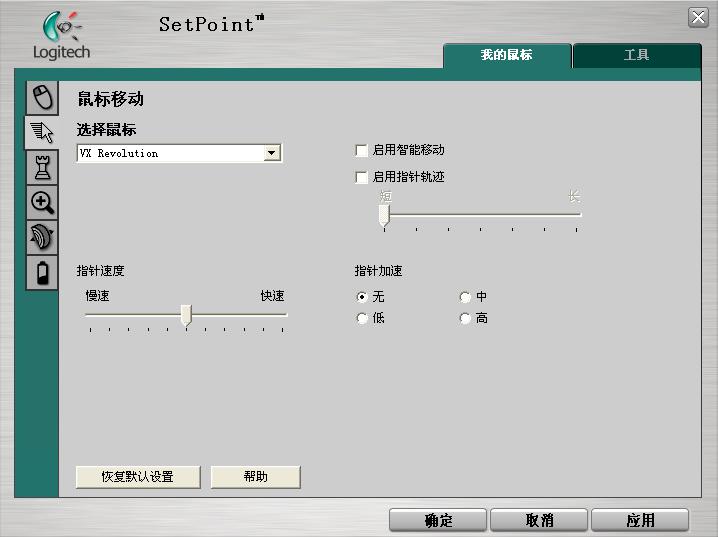Viewport: 718px width, 537px height.
Task: Click the Logitech logo
Action: 61,36
